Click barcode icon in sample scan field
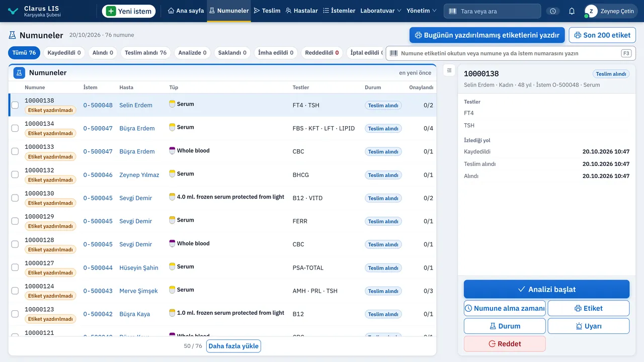 (x=393, y=53)
